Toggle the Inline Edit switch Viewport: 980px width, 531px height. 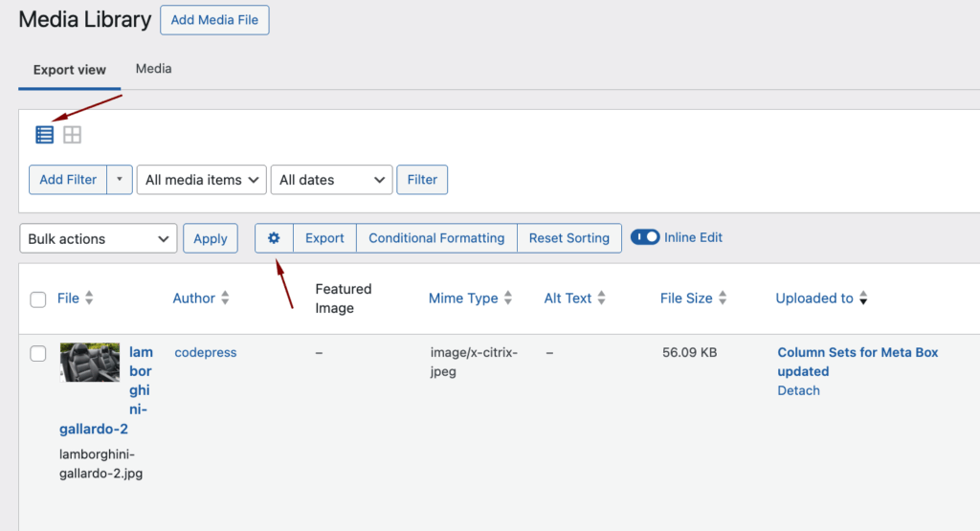coord(645,237)
